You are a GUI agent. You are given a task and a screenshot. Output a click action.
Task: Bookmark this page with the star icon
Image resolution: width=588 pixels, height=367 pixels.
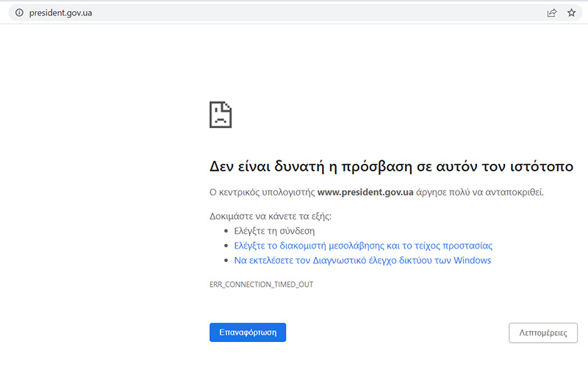(571, 13)
